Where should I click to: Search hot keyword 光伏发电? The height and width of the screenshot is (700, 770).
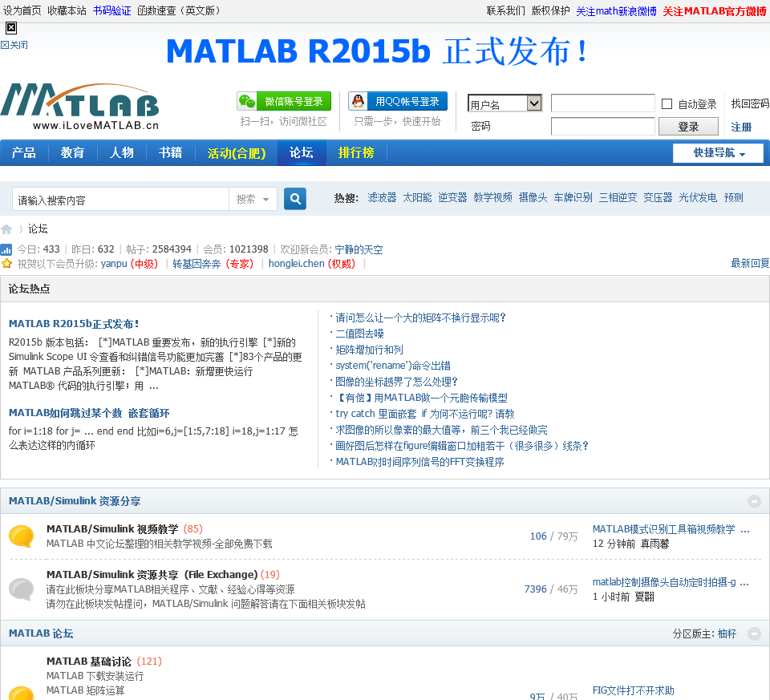pyautogui.click(x=699, y=197)
